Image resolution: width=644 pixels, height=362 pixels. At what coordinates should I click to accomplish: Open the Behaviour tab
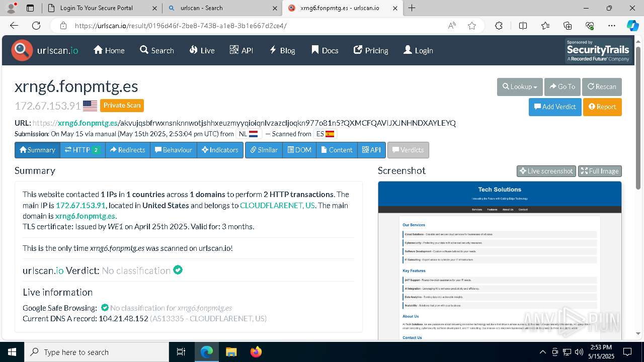click(x=173, y=150)
